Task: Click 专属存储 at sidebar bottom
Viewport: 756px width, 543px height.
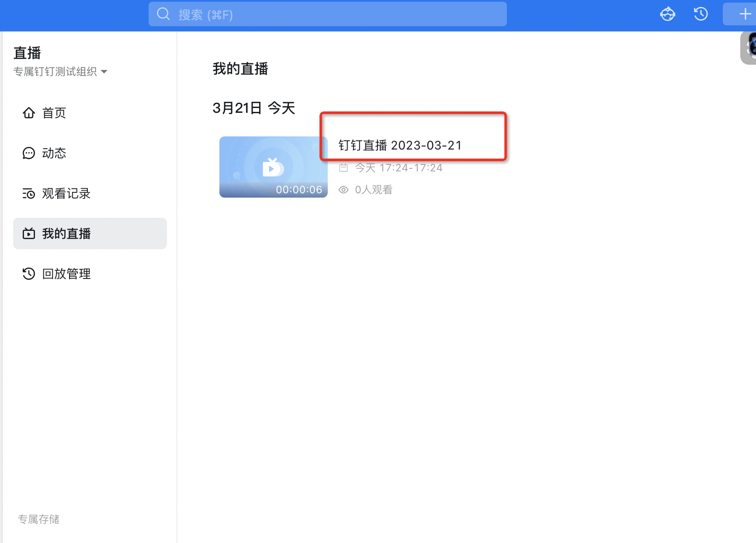Action: click(x=38, y=519)
